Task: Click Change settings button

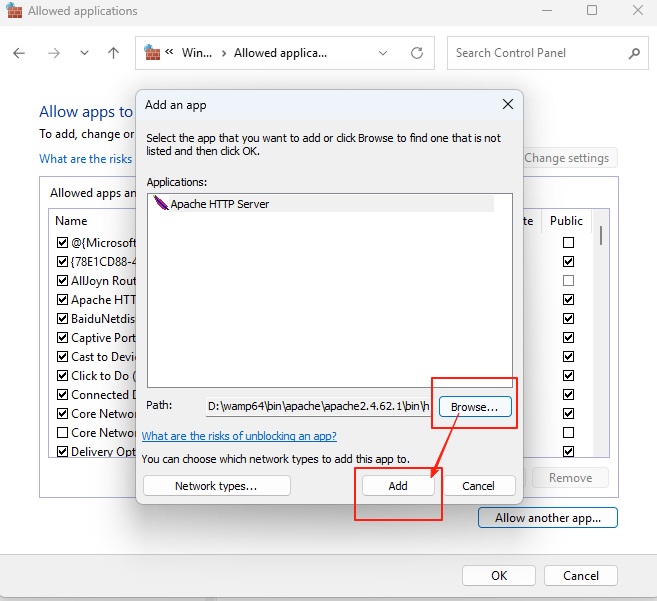Action: coord(570,158)
